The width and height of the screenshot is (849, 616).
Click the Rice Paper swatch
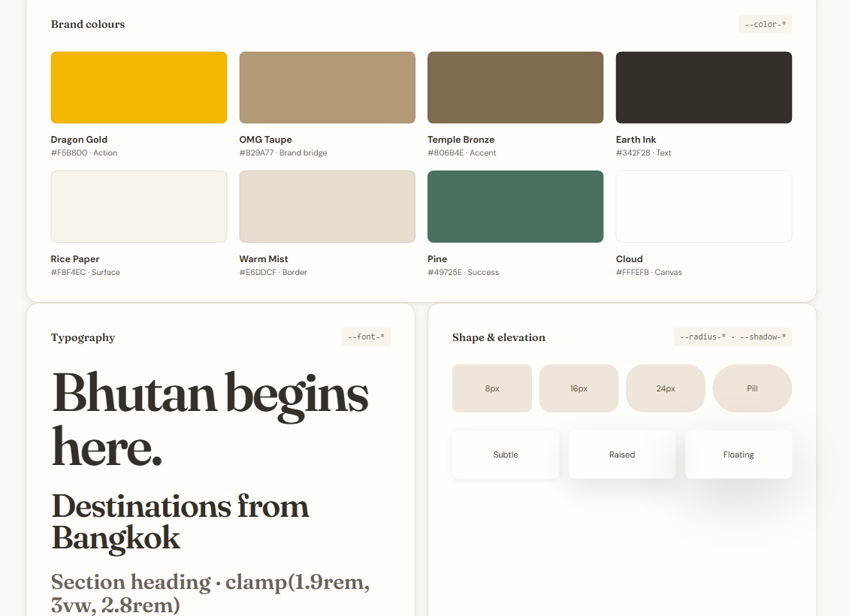(138, 207)
